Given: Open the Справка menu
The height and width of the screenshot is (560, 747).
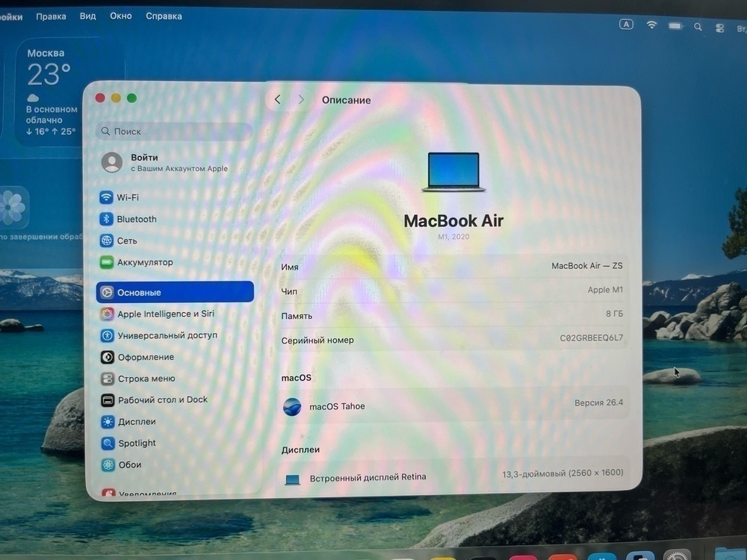Looking at the screenshot, I should [164, 16].
